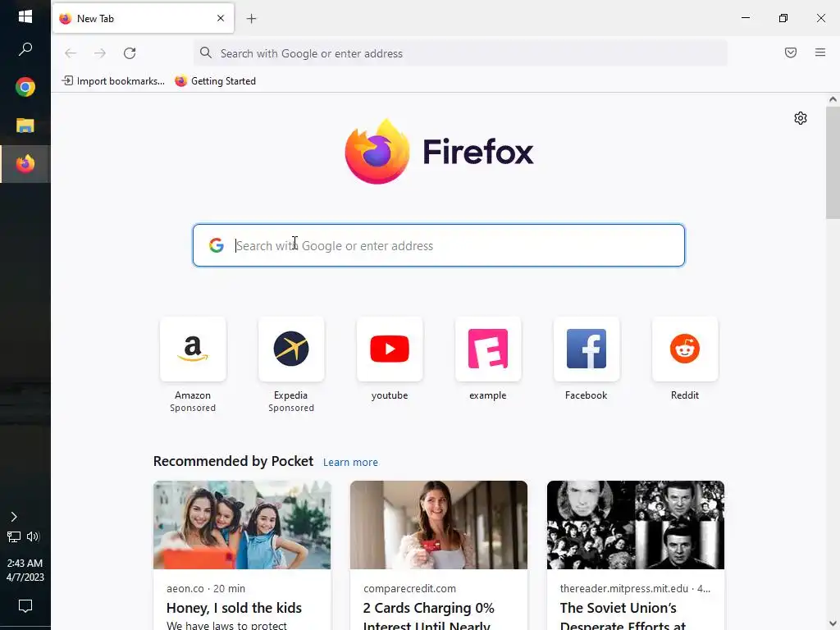Reload the current page
This screenshot has height=630, width=840.
click(x=130, y=53)
